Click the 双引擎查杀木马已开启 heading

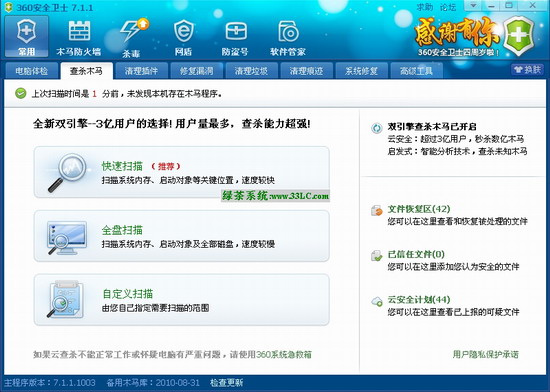click(432, 127)
